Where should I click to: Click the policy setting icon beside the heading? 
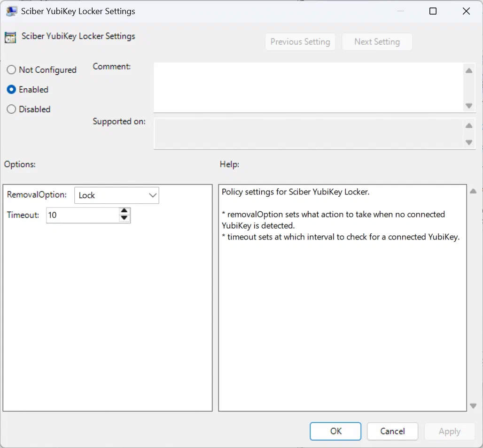point(10,38)
